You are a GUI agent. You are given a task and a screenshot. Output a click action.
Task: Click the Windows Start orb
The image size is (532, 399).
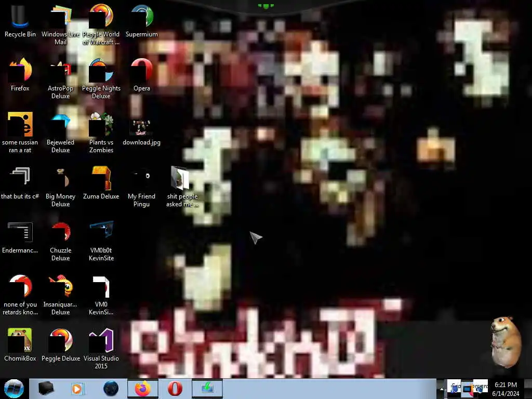(x=14, y=389)
